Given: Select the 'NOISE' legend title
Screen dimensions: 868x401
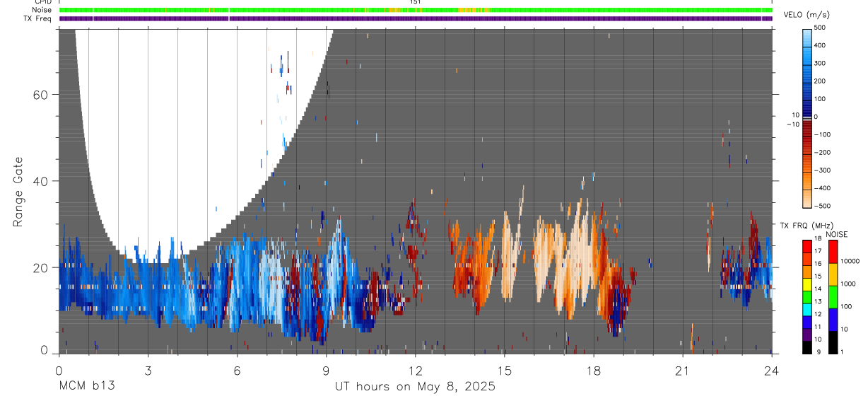Looking at the screenshot, I should [836, 234].
